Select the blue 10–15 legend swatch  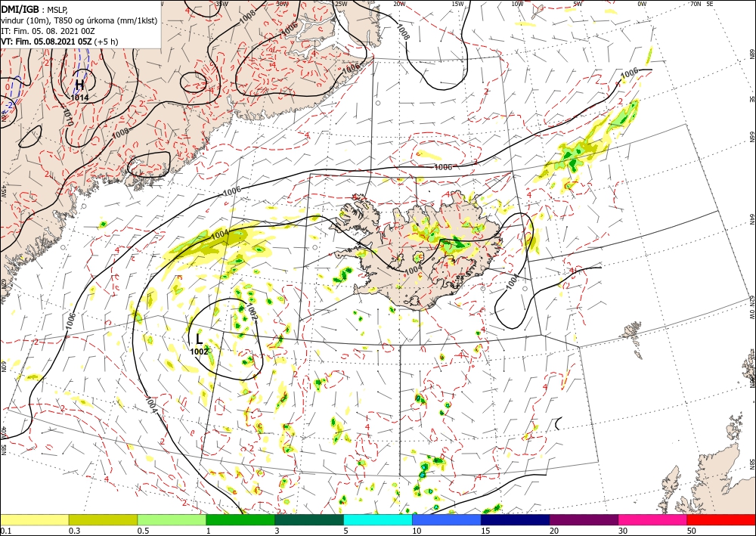(x=447, y=519)
